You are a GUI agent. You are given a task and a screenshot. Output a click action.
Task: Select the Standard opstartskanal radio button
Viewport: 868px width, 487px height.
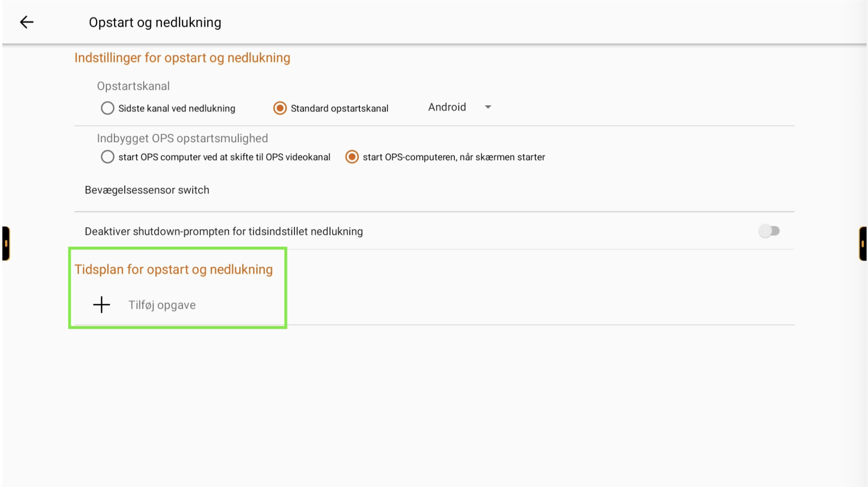pyautogui.click(x=280, y=108)
